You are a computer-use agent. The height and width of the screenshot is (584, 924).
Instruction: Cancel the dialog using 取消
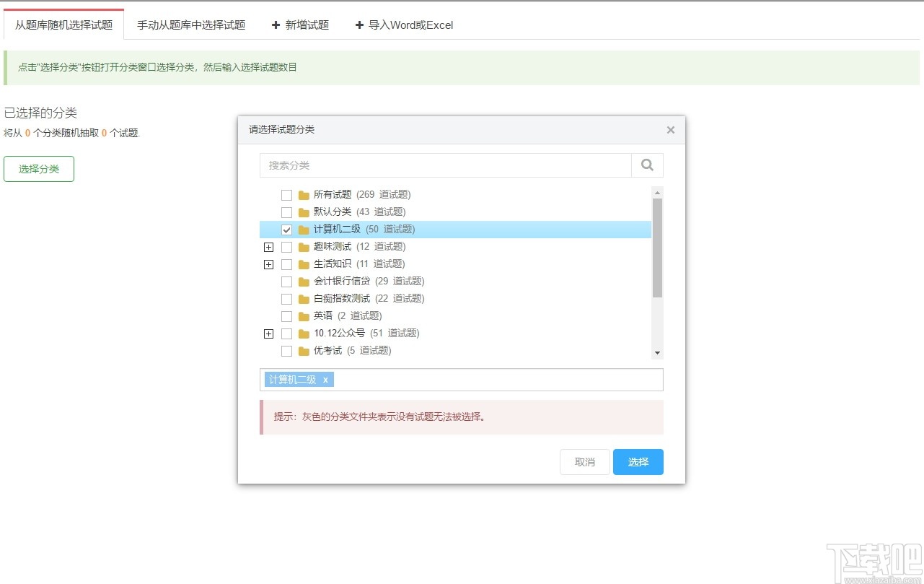click(584, 462)
